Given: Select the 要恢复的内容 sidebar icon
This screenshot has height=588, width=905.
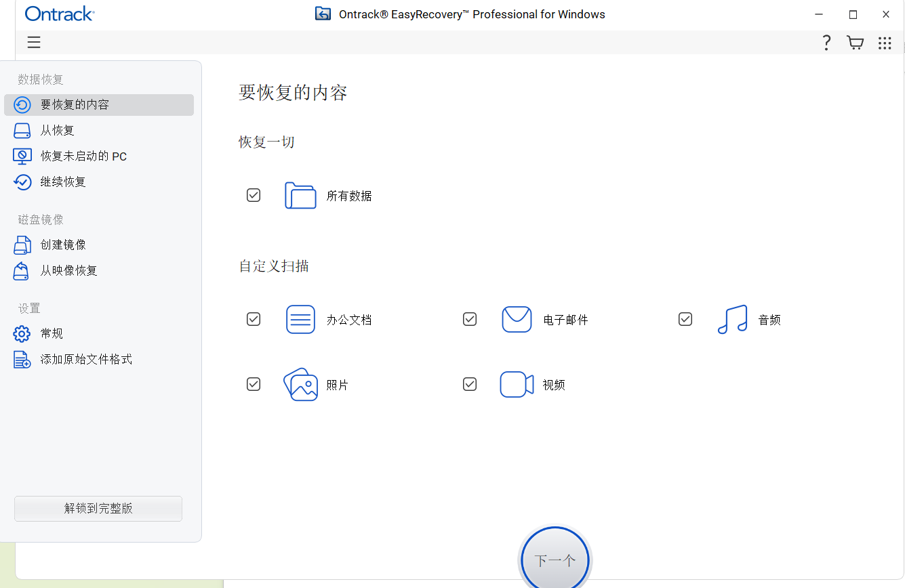Looking at the screenshot, I should 22,105.
